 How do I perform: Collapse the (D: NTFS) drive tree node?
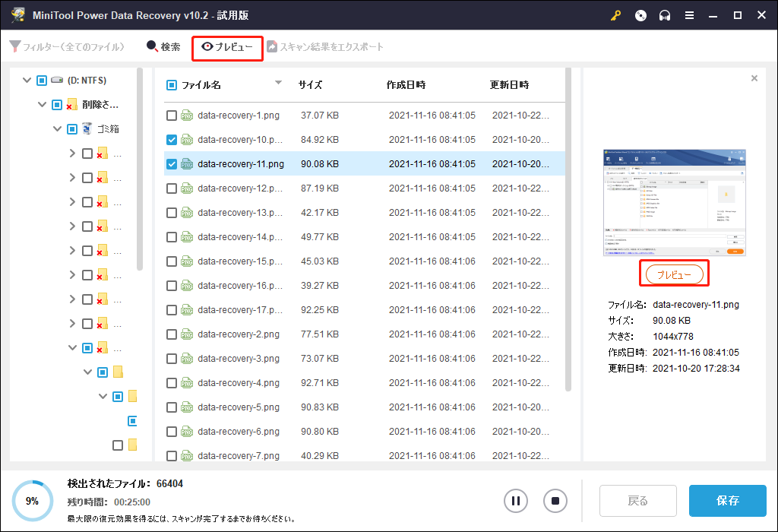point(27,80)
